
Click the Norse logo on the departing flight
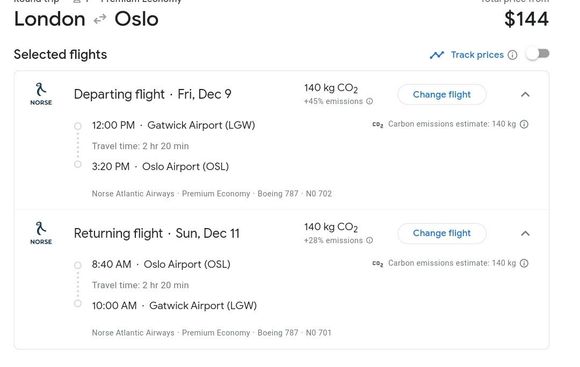pos(41,94)
